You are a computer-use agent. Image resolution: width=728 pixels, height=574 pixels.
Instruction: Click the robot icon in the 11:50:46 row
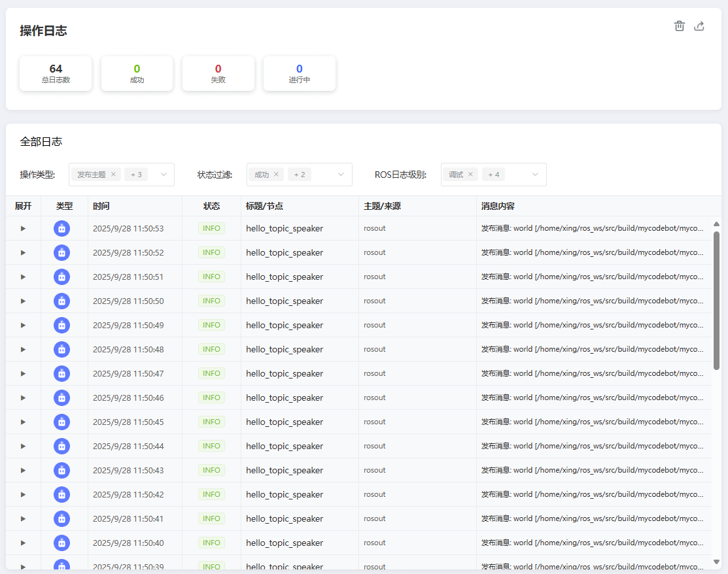click(61, 398)
